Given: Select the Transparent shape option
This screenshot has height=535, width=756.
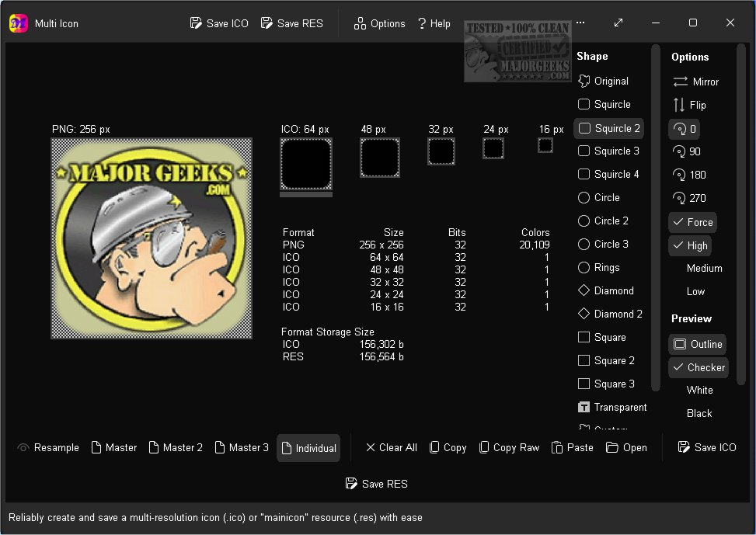Looking at the screenshot, I should click(x=612, y=408).
